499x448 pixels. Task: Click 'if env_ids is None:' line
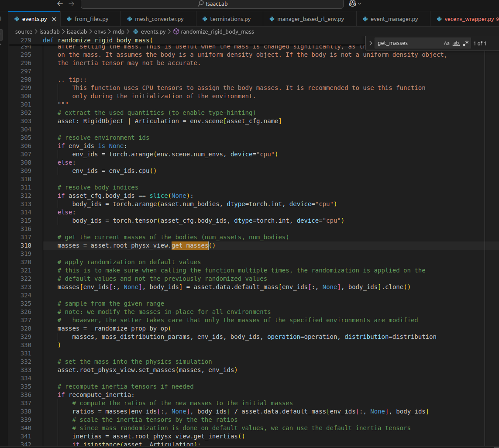(x=92, y=146)
